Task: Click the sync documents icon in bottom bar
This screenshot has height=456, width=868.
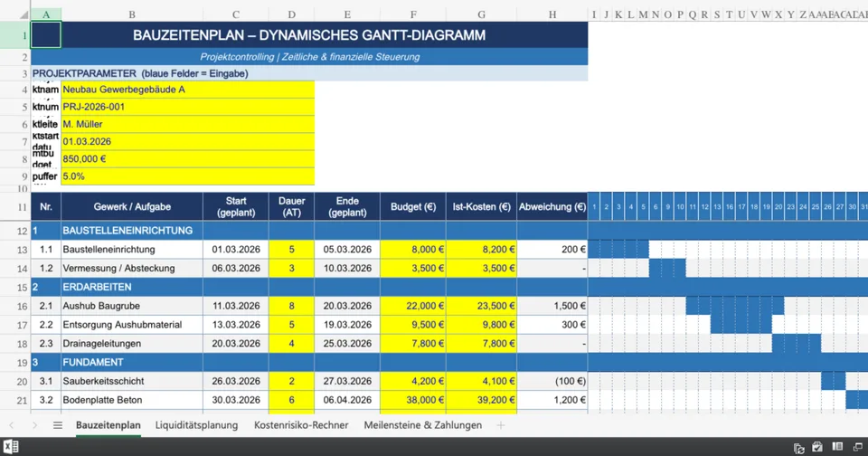Action: pyautogui.click(x=798, y=448)
